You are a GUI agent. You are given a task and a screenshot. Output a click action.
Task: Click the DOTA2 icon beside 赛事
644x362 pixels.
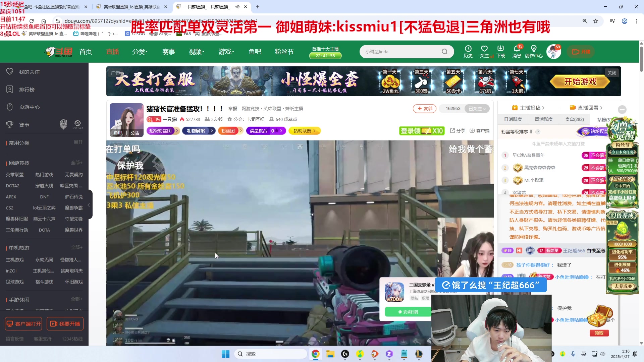coord(77,124)
